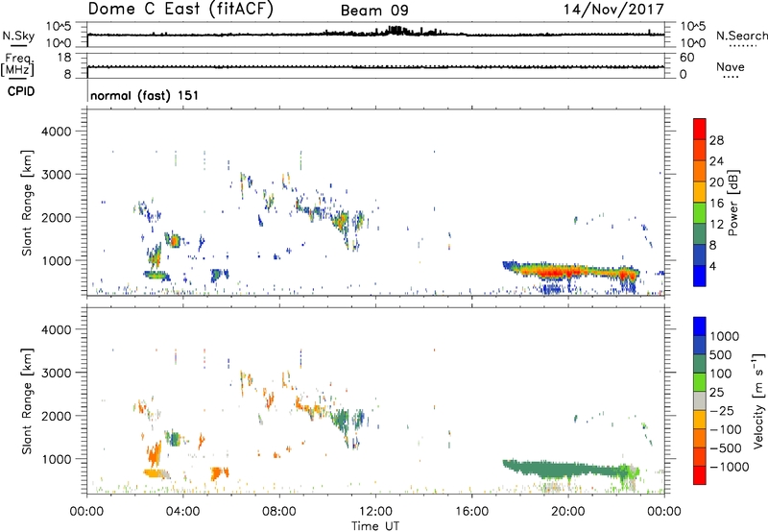Click the Power [dB] color bar title
This screenshot has width=768, height=532.
point(732,203)
